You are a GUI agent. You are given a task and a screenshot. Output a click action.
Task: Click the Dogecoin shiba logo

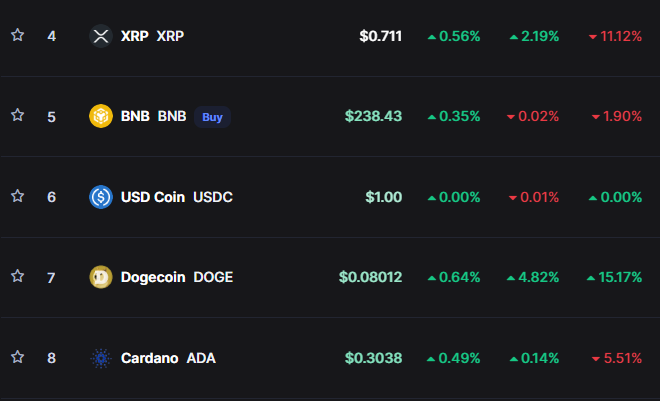[x=101, y=277]
